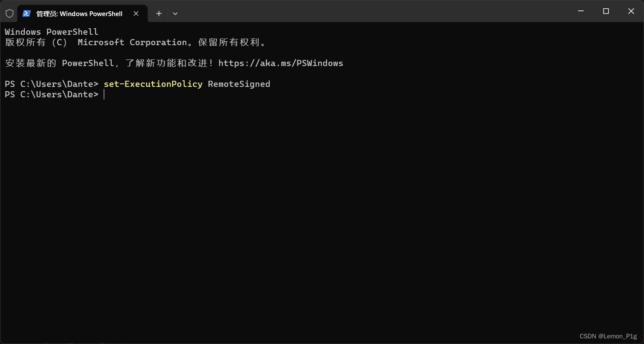Select the 管理员: Windows PowerShell tab

(x=83, y=13)
